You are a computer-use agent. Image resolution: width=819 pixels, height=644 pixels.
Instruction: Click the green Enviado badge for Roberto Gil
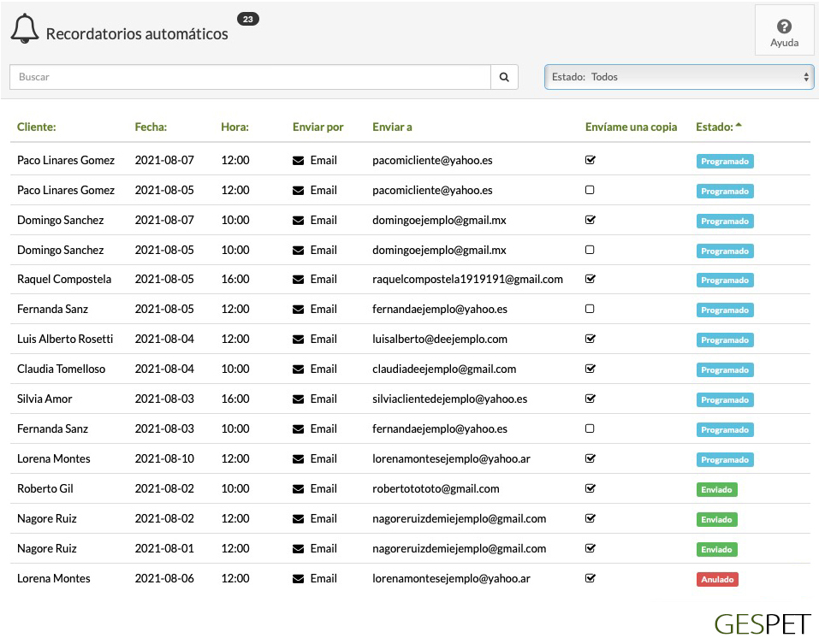[716, 489]
